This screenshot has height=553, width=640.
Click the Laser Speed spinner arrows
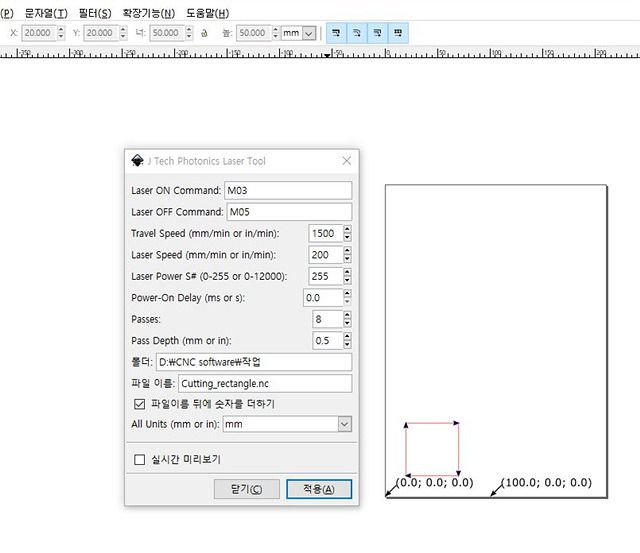tap(347, 255)
